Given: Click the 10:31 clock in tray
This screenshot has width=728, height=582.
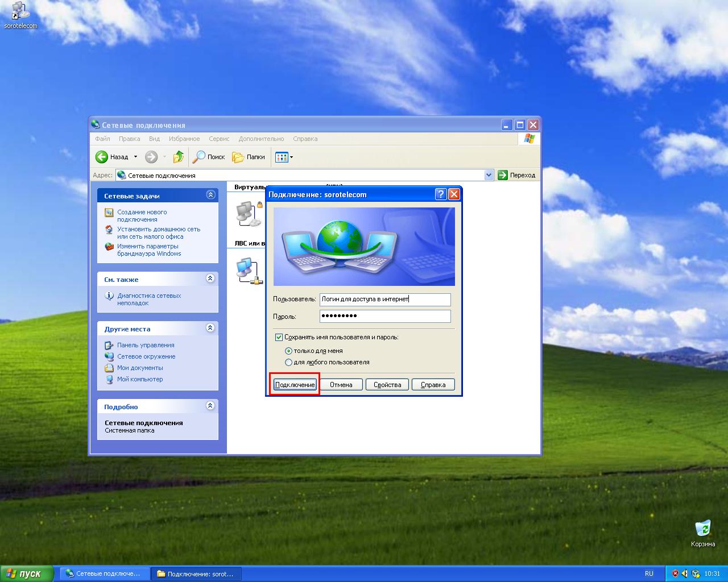Looking at the screenshot, I should [x=712, y=573].
